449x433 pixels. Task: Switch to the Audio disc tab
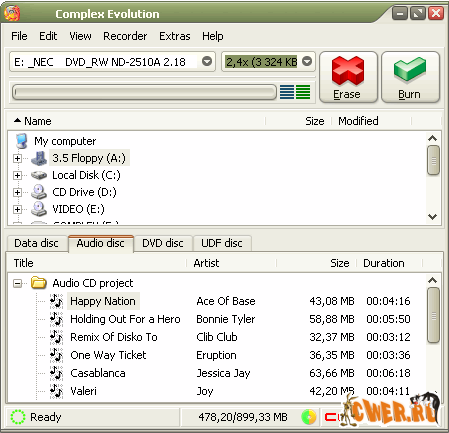(101, 243)
